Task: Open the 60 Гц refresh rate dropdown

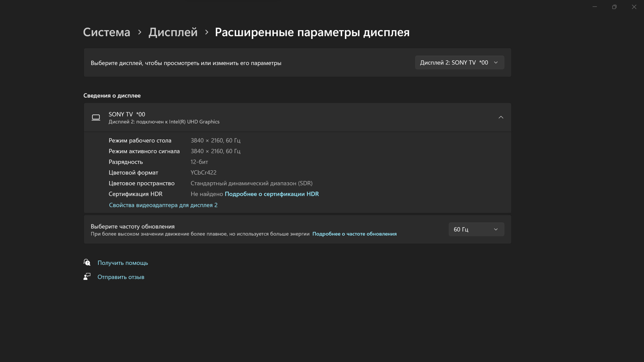Action: pyautogui.click(x=476, y=229)
